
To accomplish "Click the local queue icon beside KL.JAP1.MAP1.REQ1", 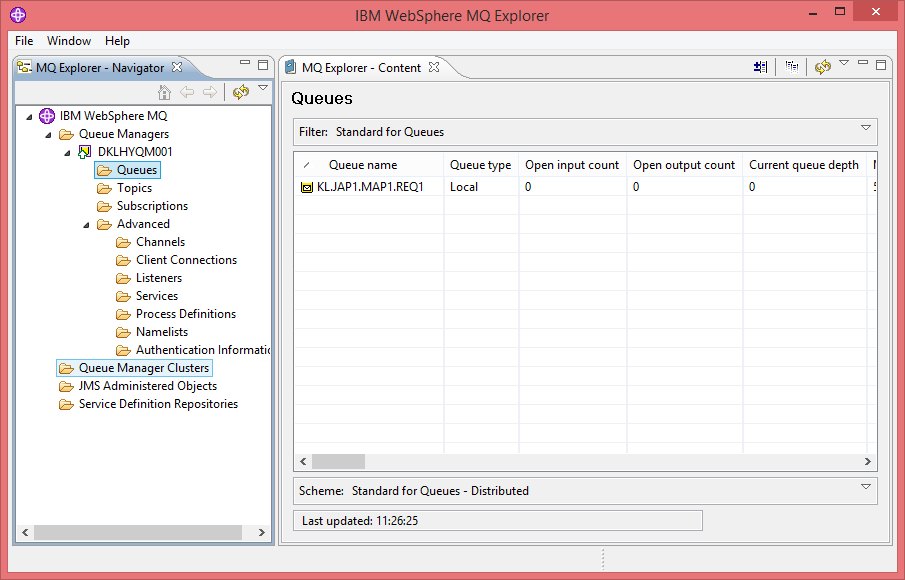I will click(x=307, y=186).
